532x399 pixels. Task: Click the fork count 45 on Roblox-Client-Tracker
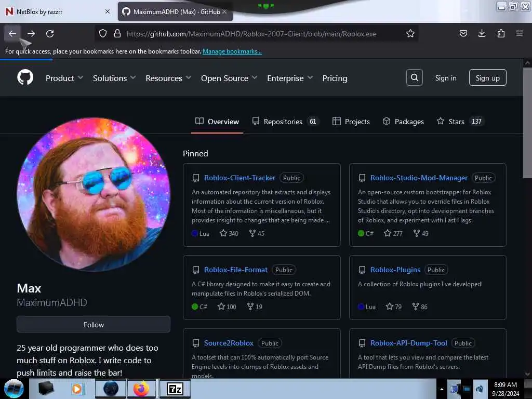[257, 233]
